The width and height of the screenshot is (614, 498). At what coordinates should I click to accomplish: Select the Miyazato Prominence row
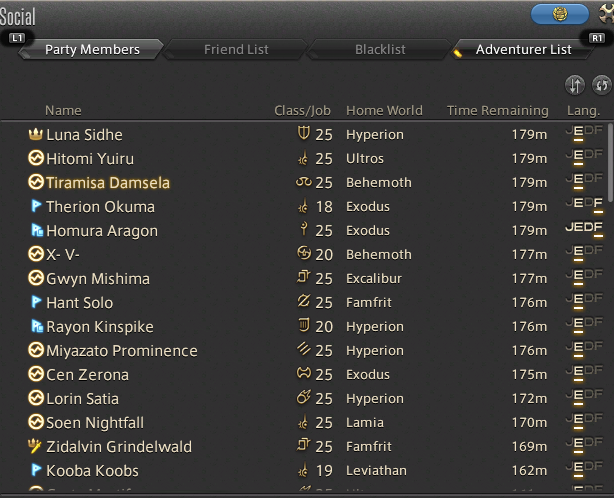click(x=304, y=350)
